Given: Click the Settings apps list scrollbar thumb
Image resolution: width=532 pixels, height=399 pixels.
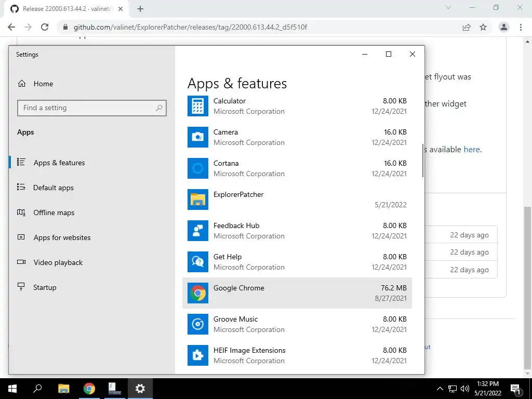Looking at the screenshot, I should click(423, 161).
